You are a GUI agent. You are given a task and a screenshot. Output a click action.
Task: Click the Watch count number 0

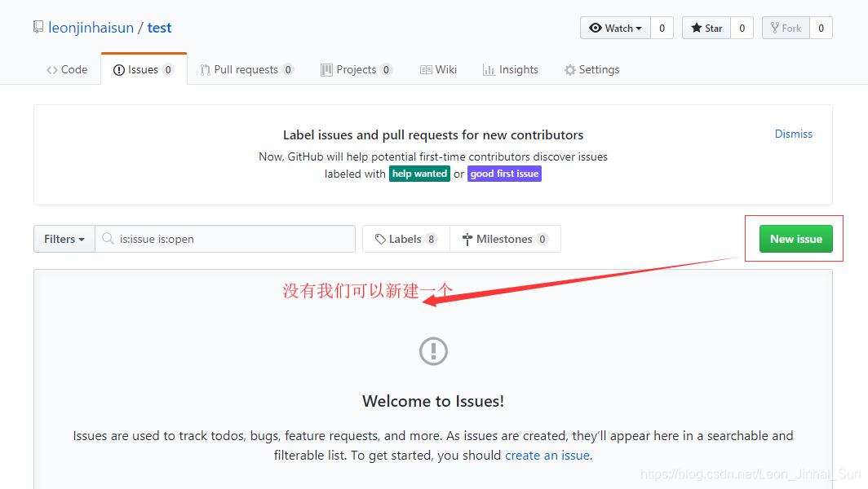point(662,29)
